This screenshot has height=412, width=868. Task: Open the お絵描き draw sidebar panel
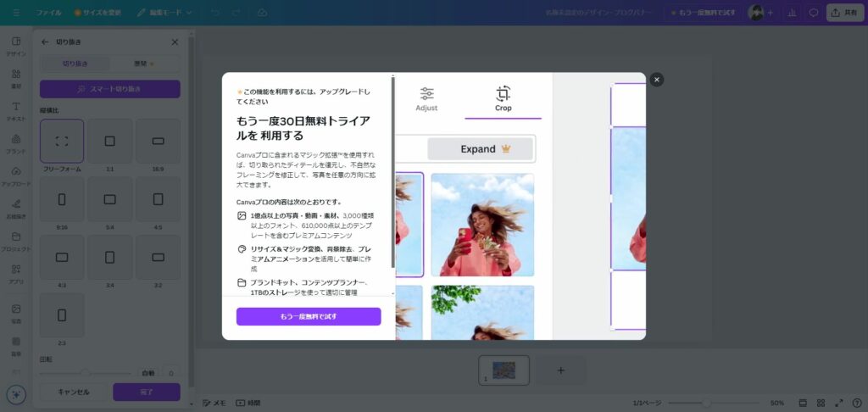(16, 209)
